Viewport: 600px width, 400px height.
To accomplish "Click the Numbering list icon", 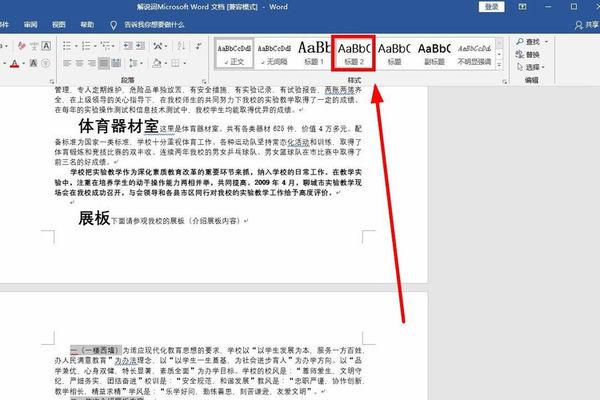I will [86, 46].
